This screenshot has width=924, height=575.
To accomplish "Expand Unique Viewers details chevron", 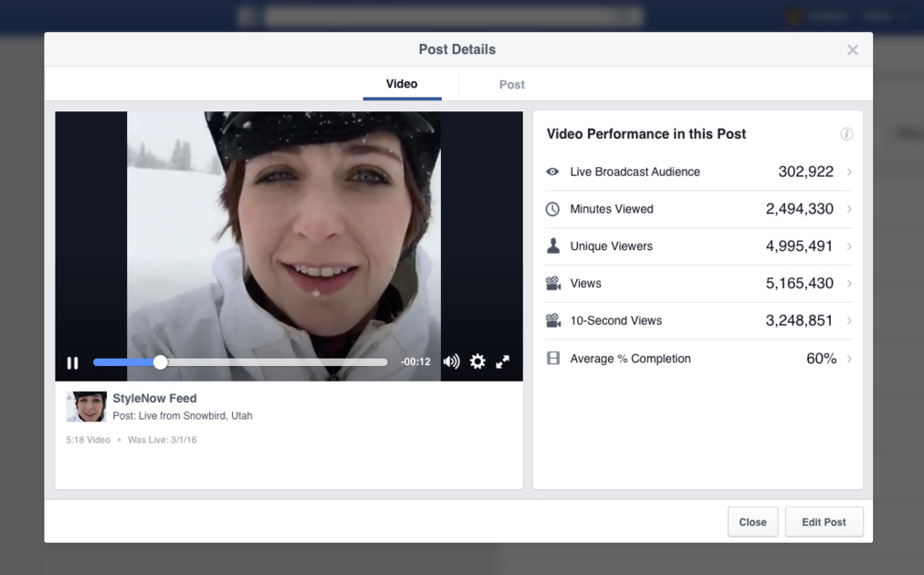I will coord(849,246).
